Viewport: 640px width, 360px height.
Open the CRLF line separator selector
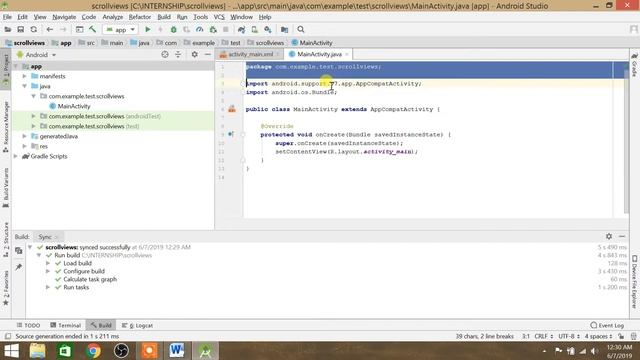pos(543,336)
